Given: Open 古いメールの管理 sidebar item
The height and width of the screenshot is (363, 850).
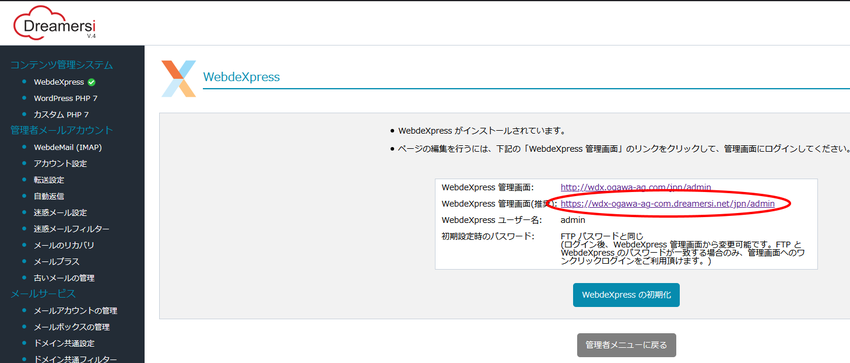Looking at the screenshot, I should [x=64, y=278].
